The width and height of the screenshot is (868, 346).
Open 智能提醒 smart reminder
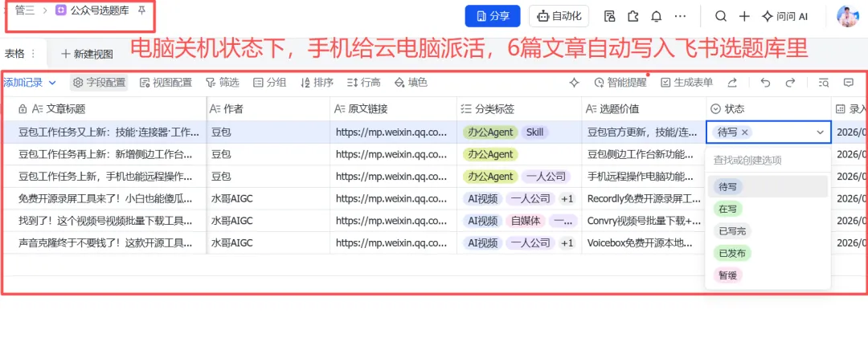tap(620, 83)
